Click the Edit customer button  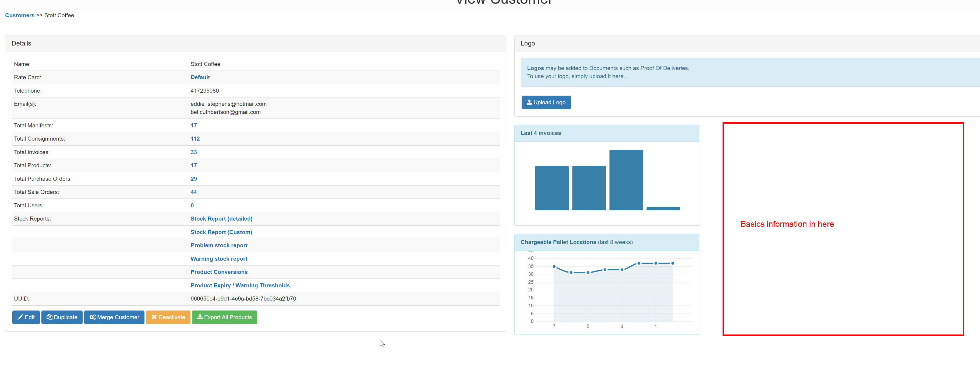tap(26, 317)
